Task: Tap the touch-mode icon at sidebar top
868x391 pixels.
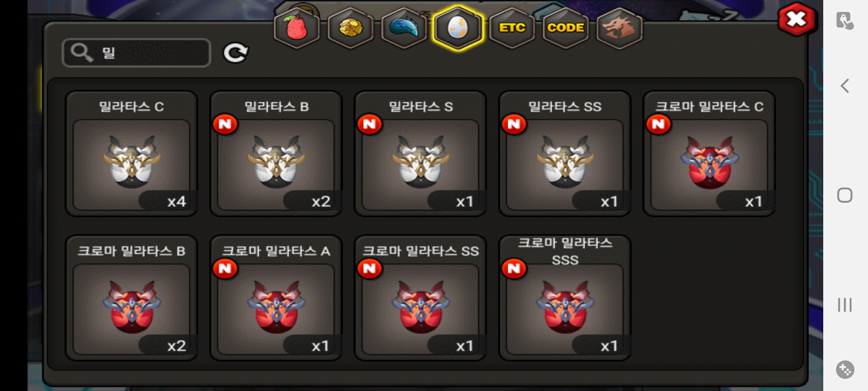Action: [x=845, y=20]
